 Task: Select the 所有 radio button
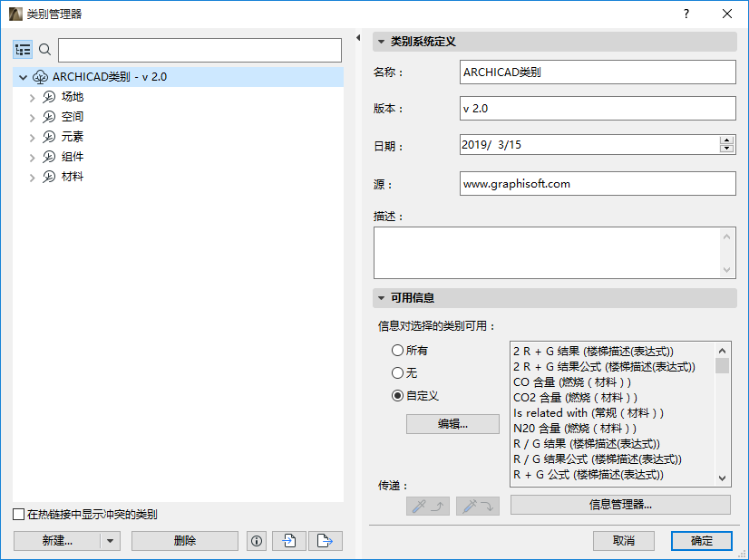tap(397, 351)
